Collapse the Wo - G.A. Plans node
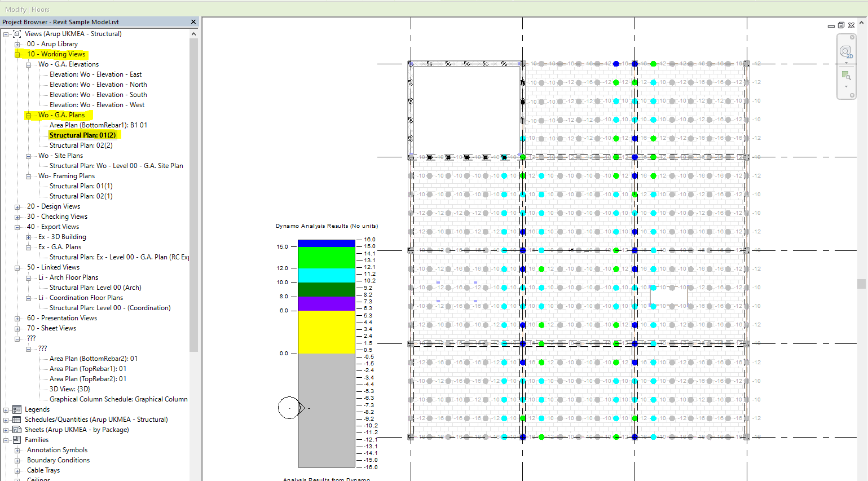 (28, 114)
